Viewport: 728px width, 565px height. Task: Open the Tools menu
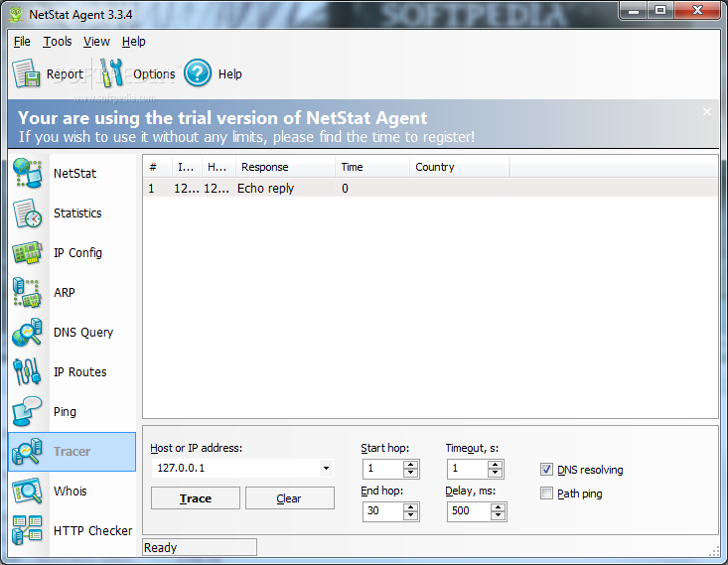tap(58, 42)
